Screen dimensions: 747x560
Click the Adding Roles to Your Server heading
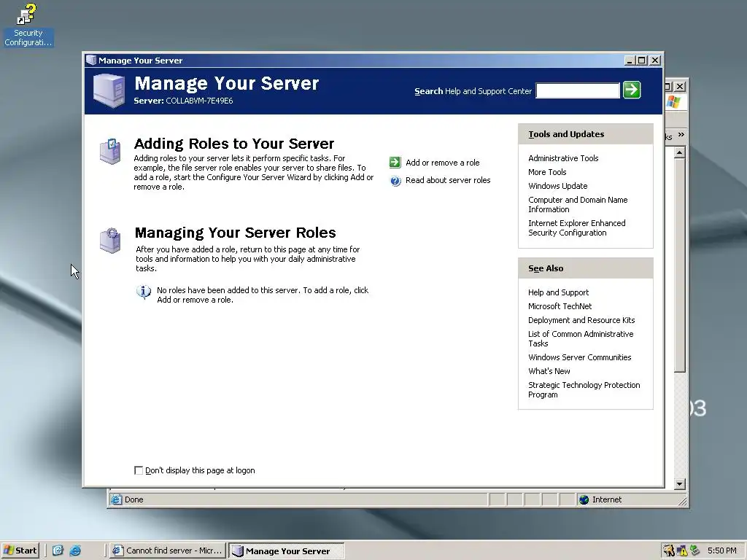click(234, 144)
